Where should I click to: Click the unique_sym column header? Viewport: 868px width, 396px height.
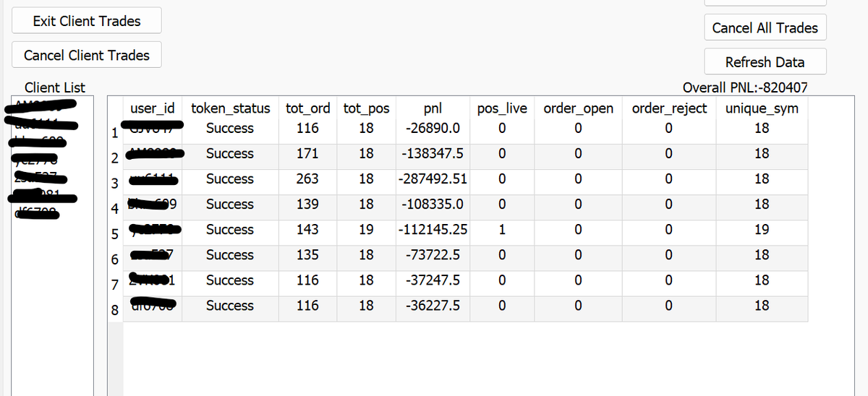(x=761, y=108)
